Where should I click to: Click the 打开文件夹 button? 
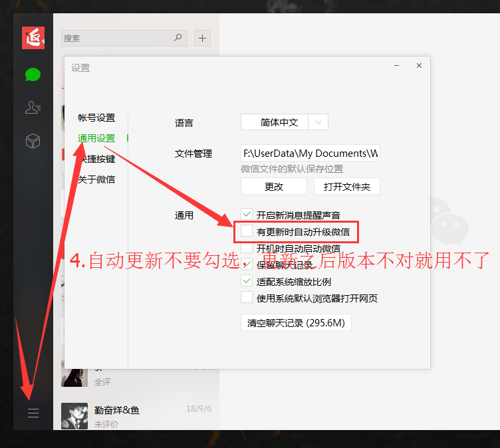point(347,187)
